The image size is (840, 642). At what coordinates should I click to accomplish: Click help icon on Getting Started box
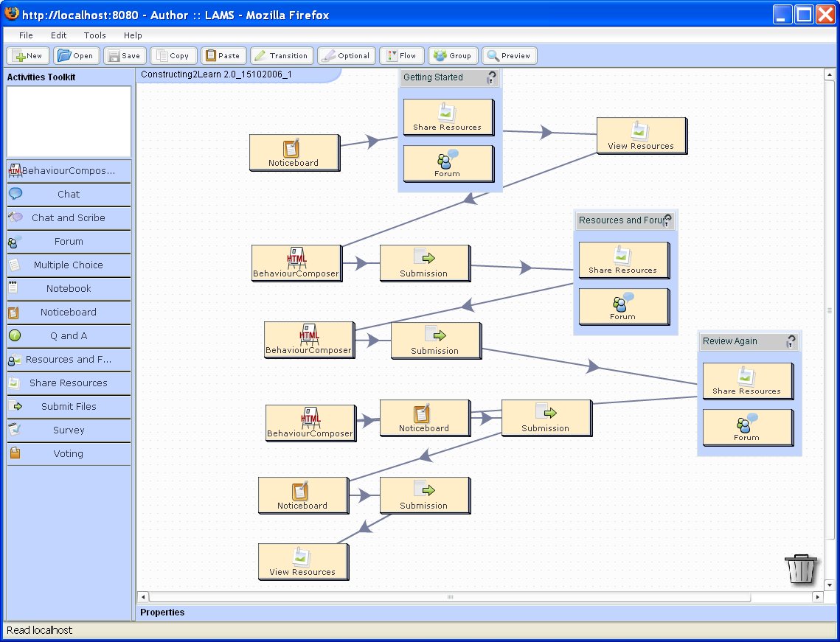tap(492, 77)
